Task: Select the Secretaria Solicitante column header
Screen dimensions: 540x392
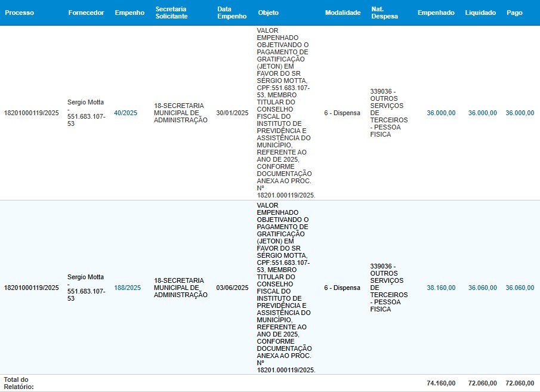Action: tap(171, 13)
